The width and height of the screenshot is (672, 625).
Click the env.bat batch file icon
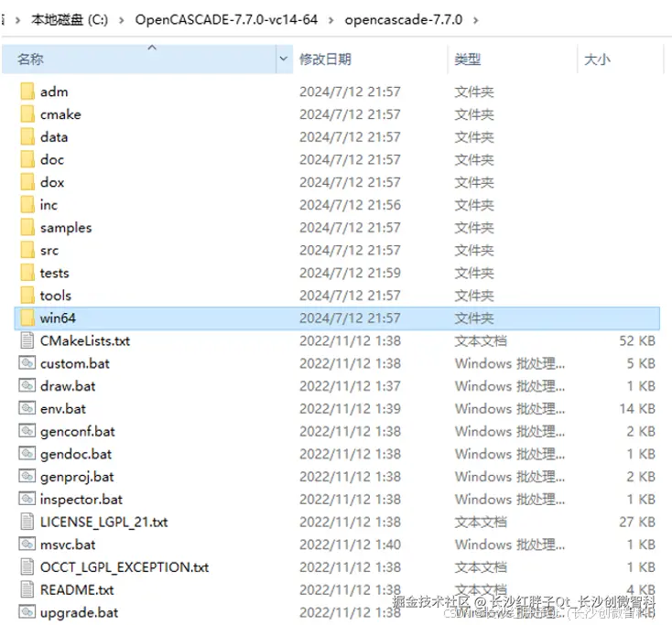(27, 408)
